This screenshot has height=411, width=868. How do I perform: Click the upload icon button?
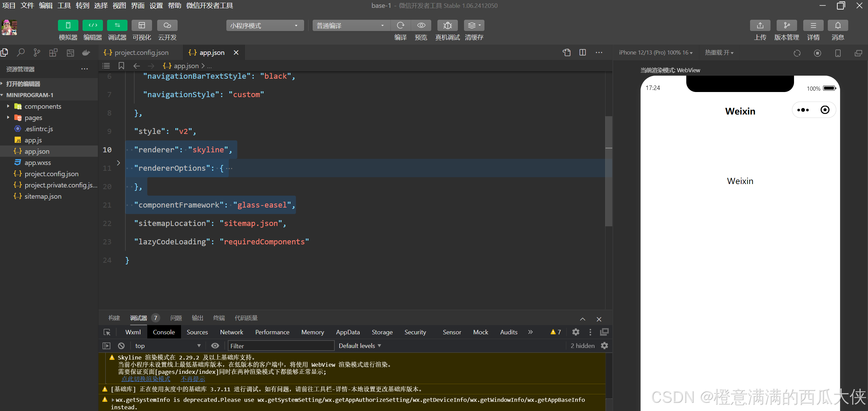pos(760,26)
